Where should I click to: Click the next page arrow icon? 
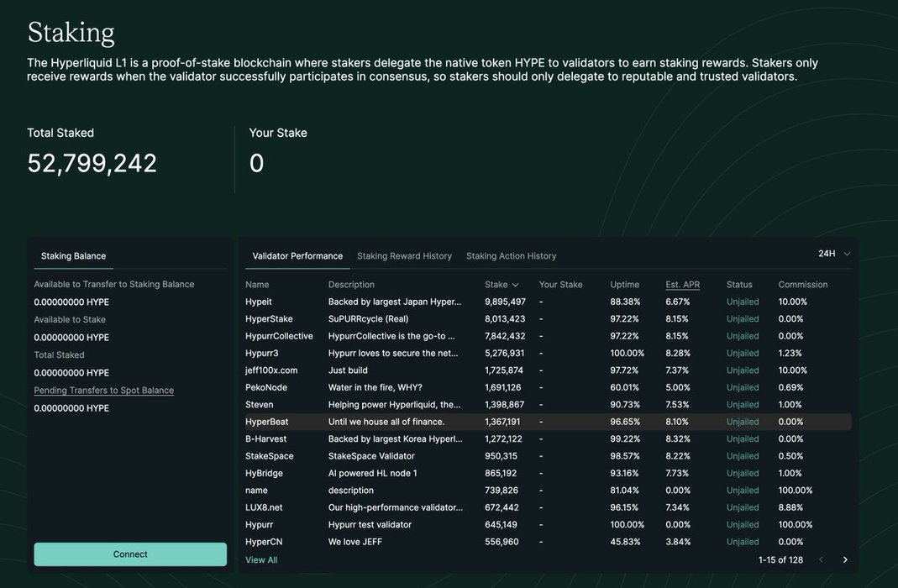point(845,560)
